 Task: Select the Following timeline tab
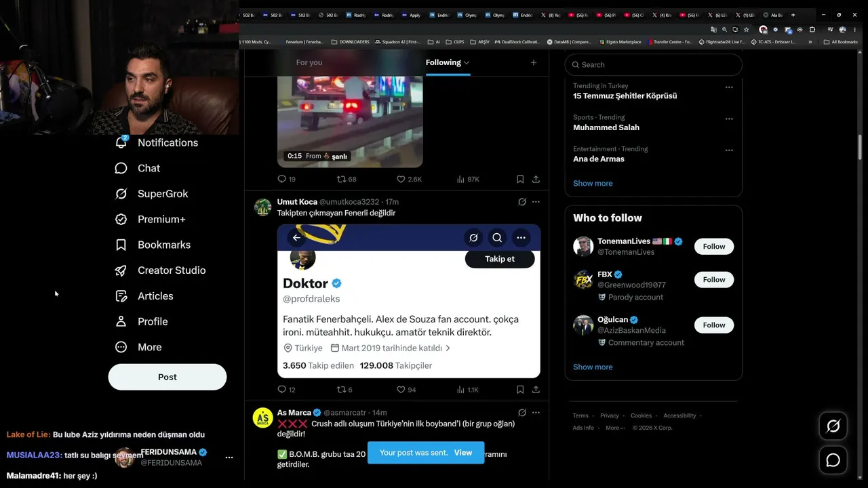coord(443,62)
